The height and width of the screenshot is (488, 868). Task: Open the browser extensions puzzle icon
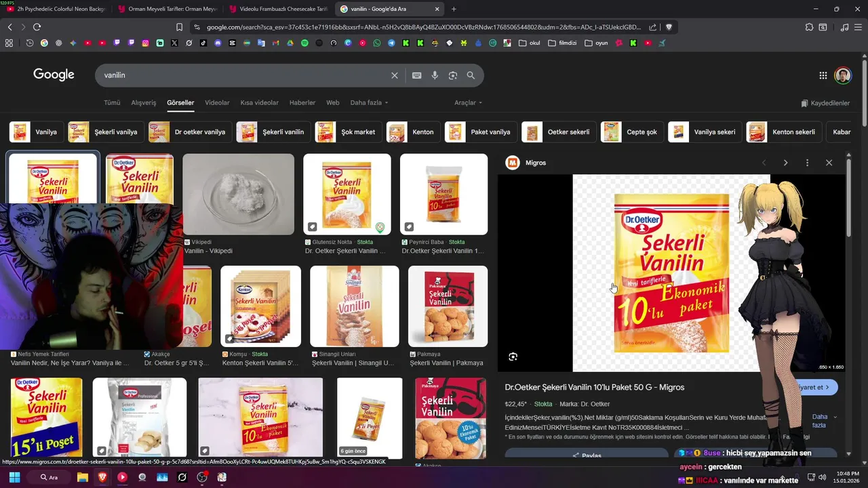[x=809, y=27]
